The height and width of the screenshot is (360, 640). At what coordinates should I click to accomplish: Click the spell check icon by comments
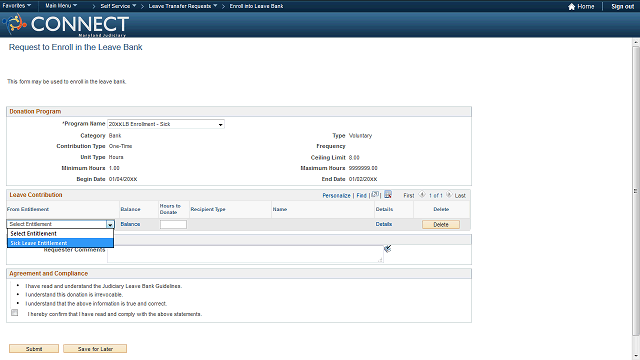[x=387, y=249]
